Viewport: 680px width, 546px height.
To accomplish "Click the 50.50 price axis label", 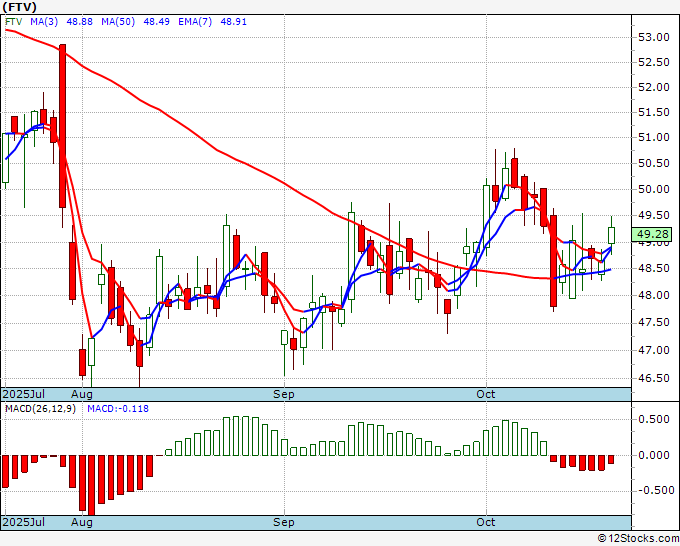I will tap(654, 163).
